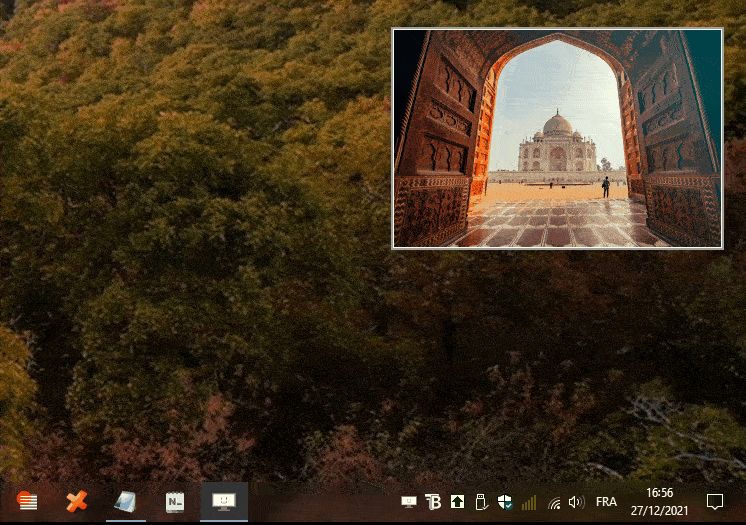This screenshot has width=746, height=525.
Task: Click the FRA language indicator
Action: (606, 502)
